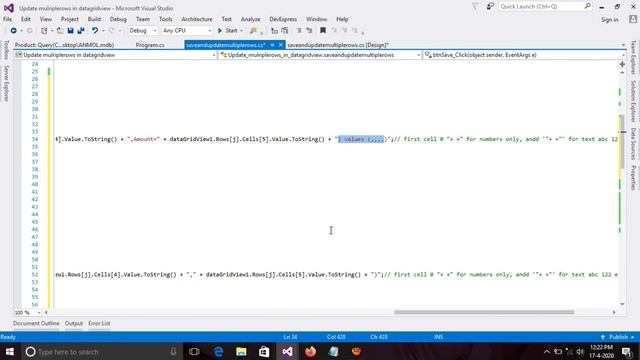Expand the Undo history dropdown arrow
The width and height of the screenshot is (640, 360).
click(103, 31)
